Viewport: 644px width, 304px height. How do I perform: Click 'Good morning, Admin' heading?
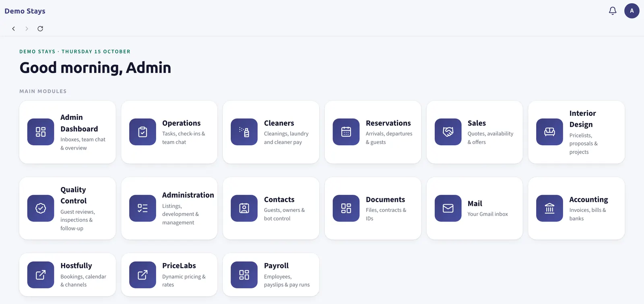pos(95,68)
